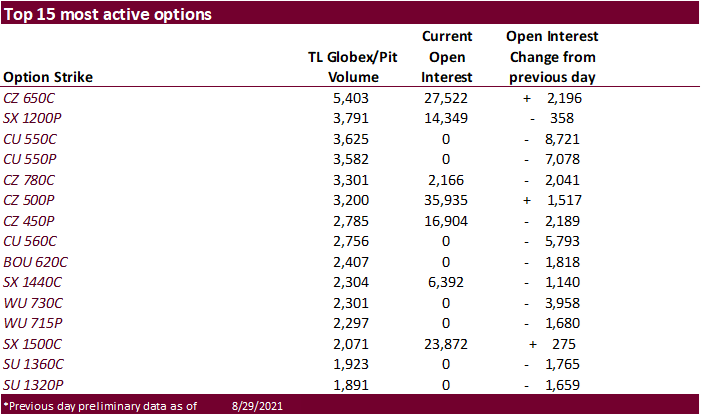Select the Option Strike column header
The width and height of the screenshot is (701, 416).
pos(46,77)
